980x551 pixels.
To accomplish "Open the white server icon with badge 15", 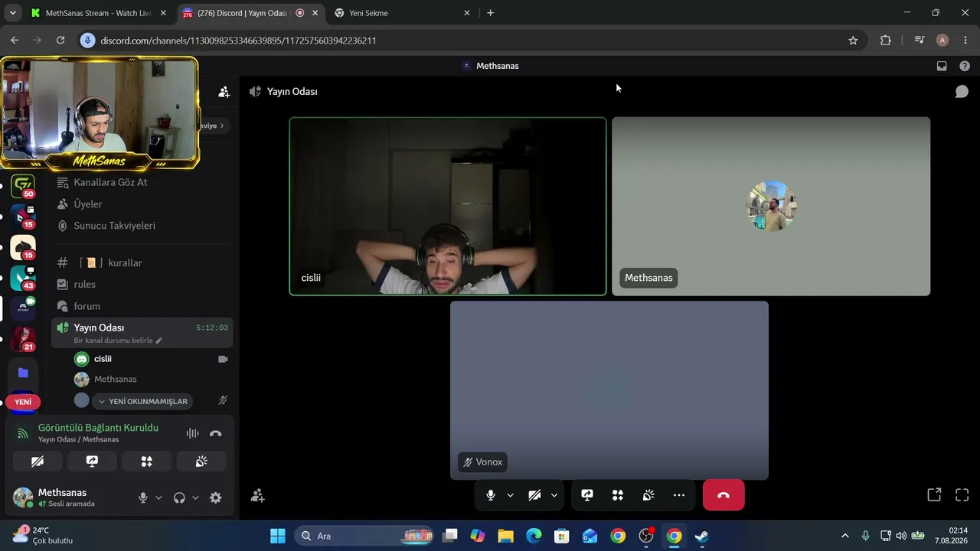I will (23, 248).
